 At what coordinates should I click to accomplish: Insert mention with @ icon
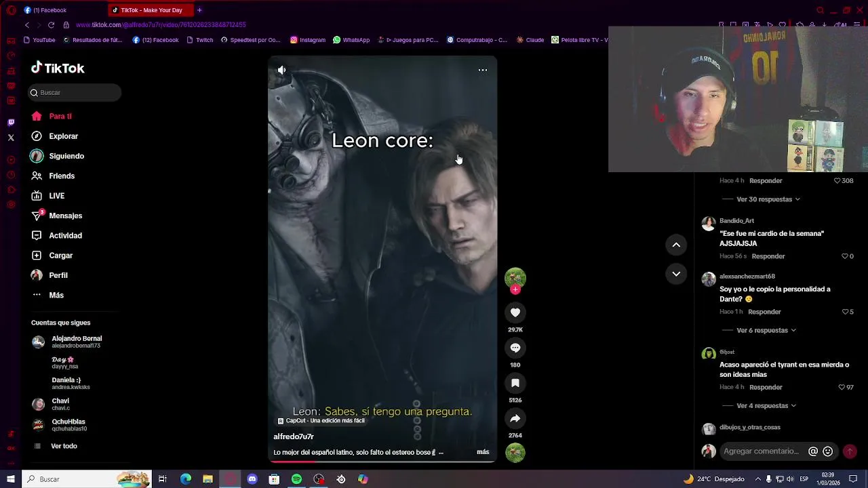tap(813, 451)
